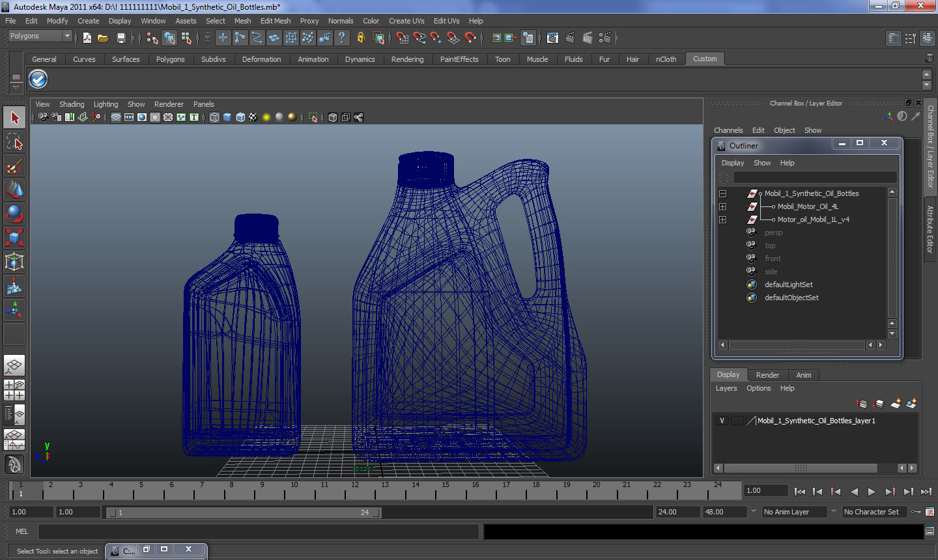This screenshot has height=560, width=938.
Task: Toggle use all lights yellow sphere icon
Action: (x=266, y=117)
